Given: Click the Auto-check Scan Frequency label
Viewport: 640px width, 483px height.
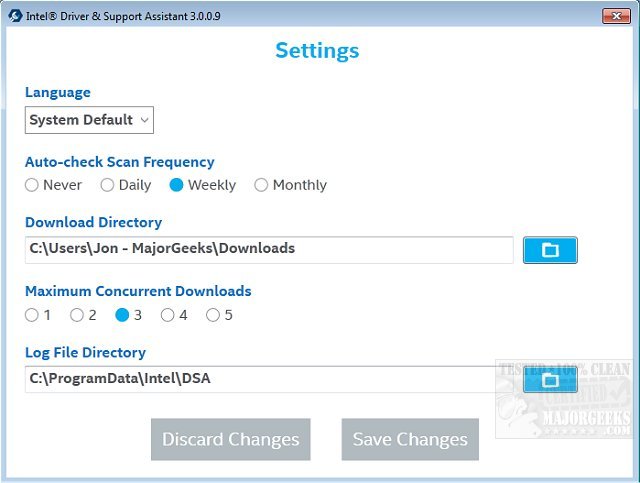Looking at the screenshot, I should point(120,162).
